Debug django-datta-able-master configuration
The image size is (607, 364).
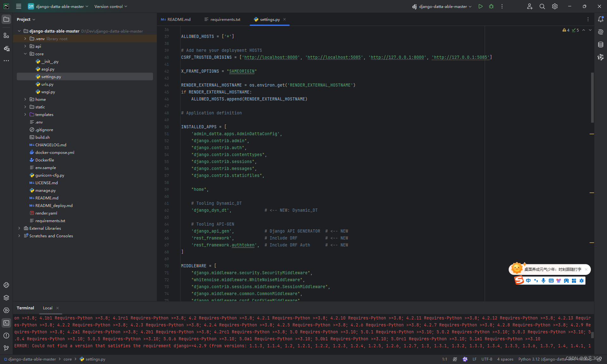click(491, 6)
